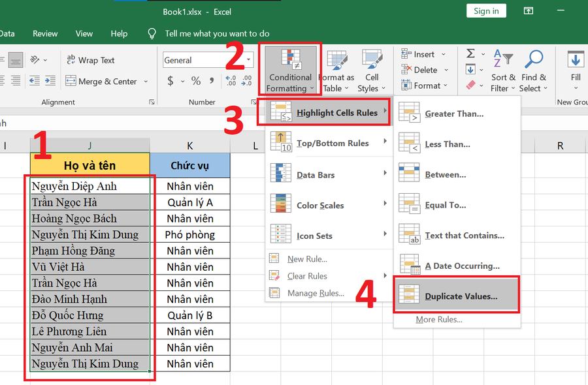This screenshot has height=385, width=588.
Task: Click Increase Decimal icon
Action: pyautogui.click(x=231, y=80)
